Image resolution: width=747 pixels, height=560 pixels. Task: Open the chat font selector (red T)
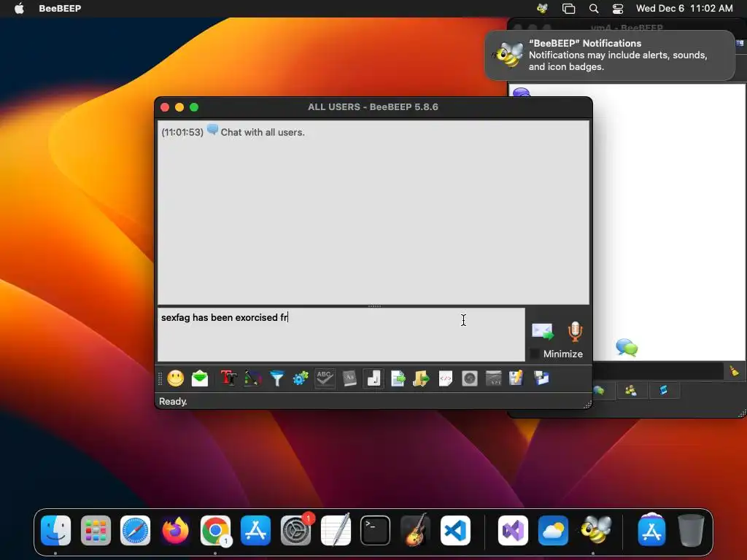click(x=228, y=378)
